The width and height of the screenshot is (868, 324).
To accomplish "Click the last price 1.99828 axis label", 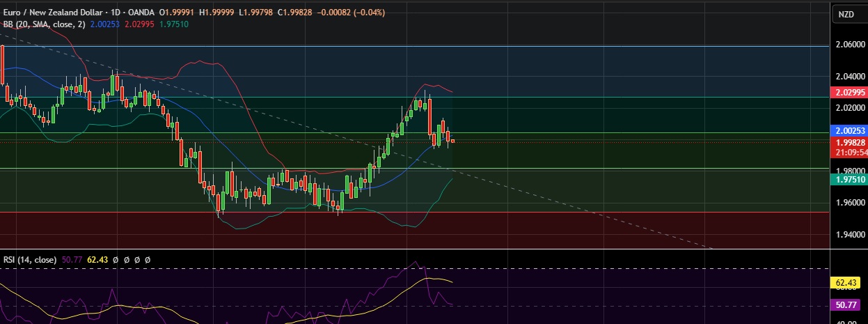I will pos(849,142).
